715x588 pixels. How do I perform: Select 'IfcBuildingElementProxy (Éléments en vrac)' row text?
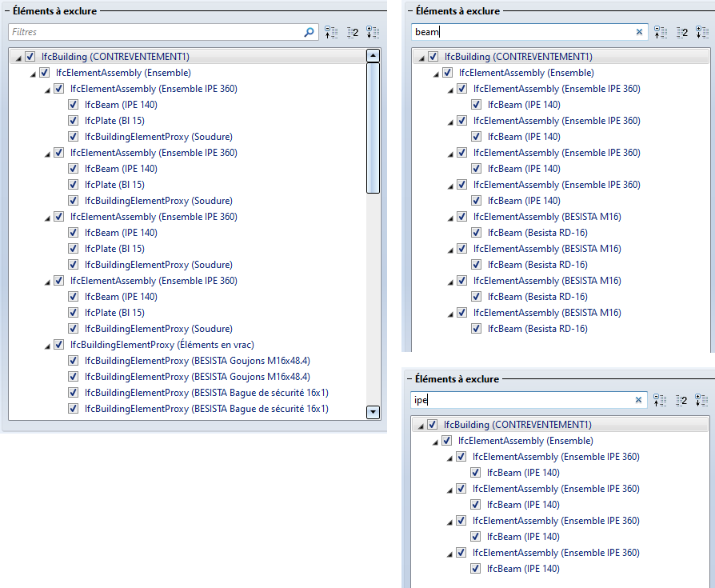click(x=162, y=345)
